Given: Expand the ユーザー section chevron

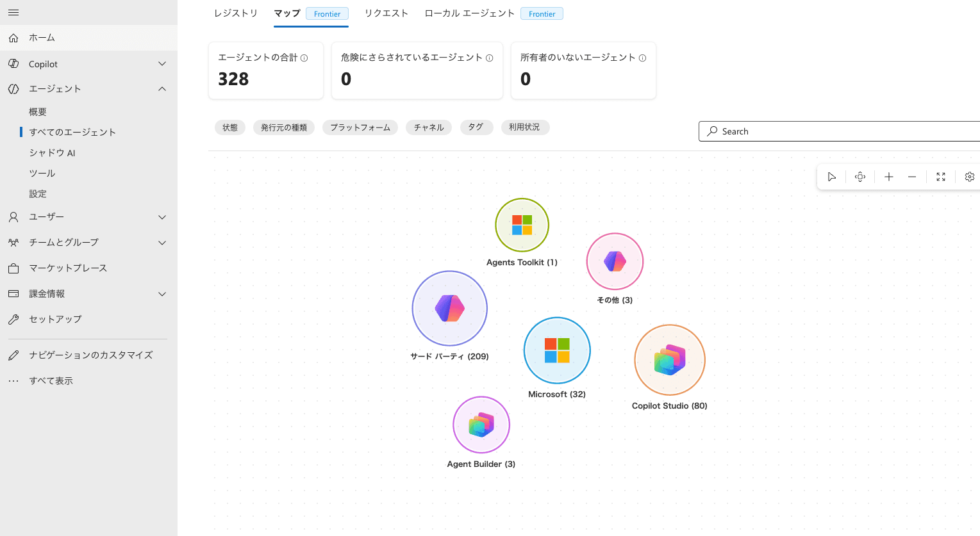Looking at the screenshot, I should 162,217.
